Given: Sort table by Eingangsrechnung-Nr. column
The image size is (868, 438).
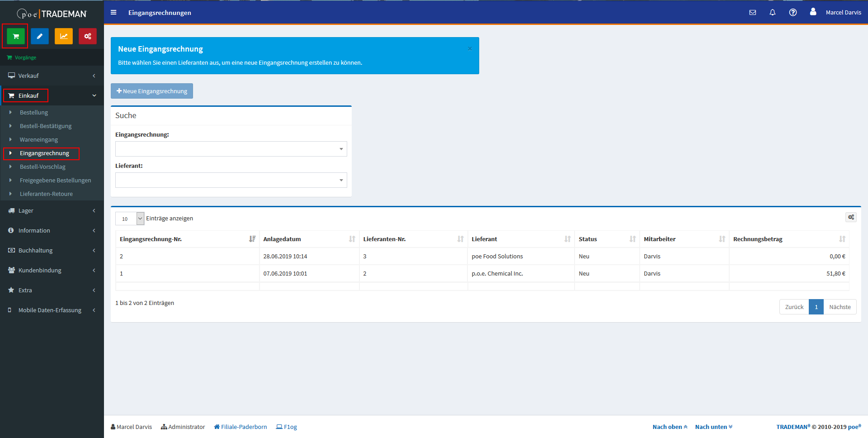Looking at the screenshot, I should point(186,239).
